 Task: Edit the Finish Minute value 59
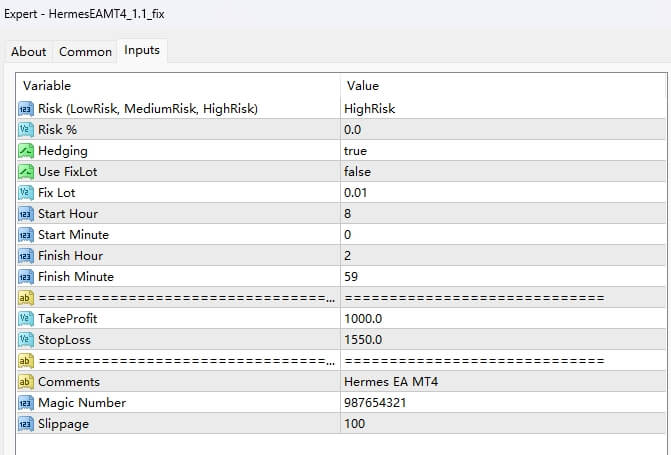(503, 277)
